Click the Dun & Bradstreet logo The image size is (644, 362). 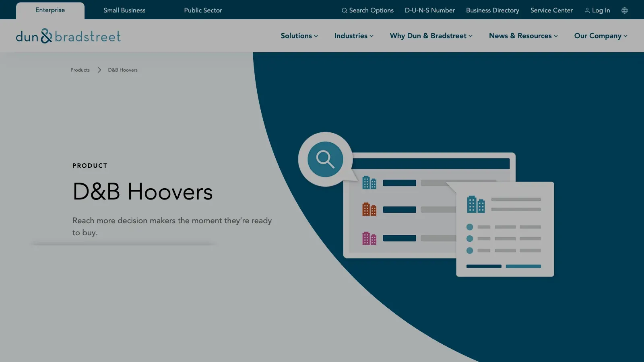(x=68, y=36)
